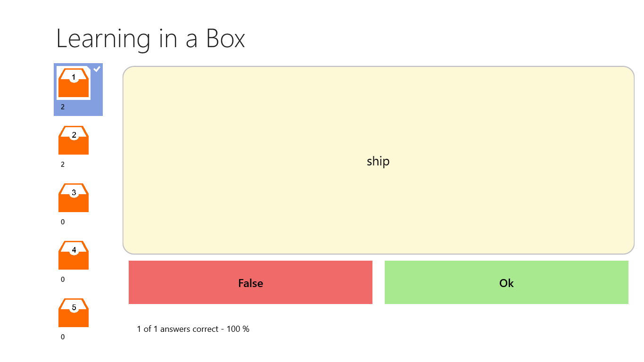Select the box 1 drawer icon
The image size is (644, 362).
(74, 84)
